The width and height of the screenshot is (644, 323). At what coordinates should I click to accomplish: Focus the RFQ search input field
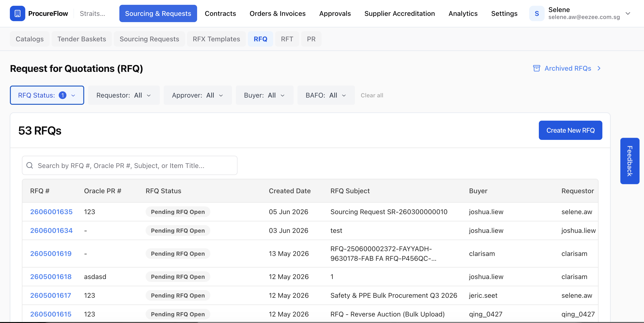129,165
